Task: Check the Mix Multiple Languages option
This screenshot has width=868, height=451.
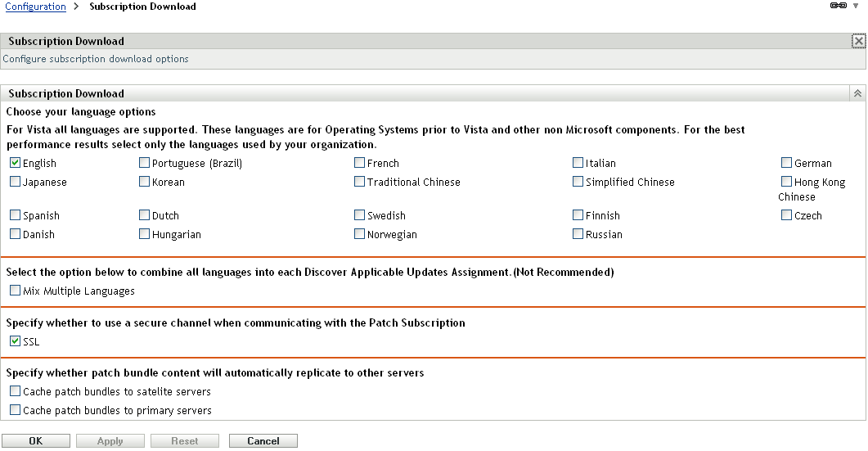Action: tap(15, 291)
